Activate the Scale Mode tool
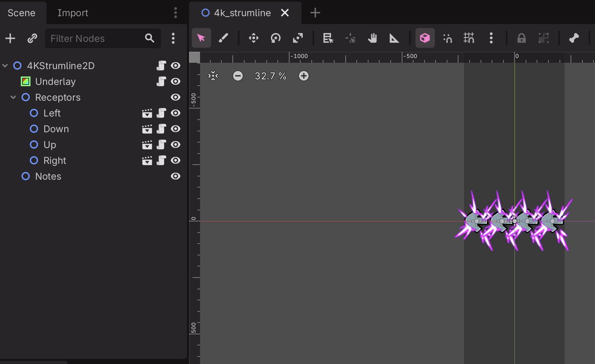The image size is (595, 364). (298, 38)
